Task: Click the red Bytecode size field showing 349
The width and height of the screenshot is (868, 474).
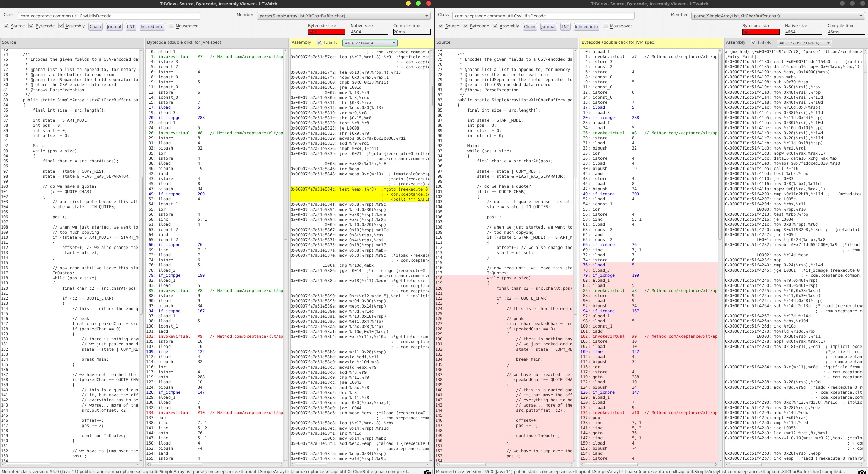Action: click(327, 32)
